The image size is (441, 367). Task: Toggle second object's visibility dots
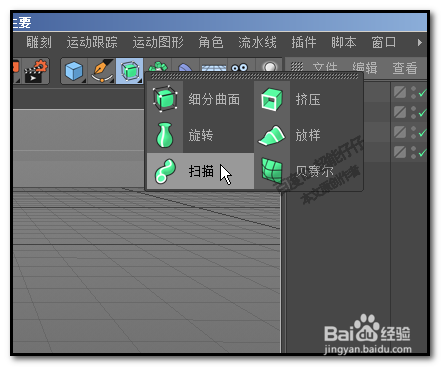tap(413, 112)
